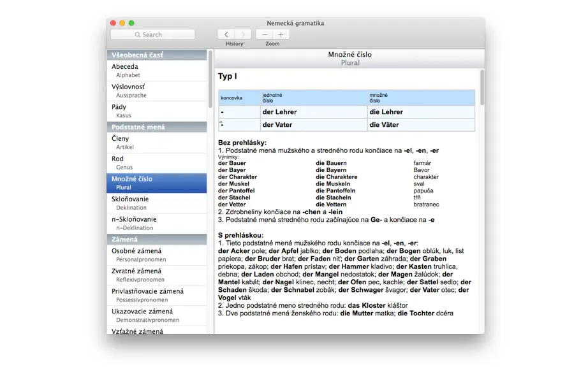Open the Skloňovanie (Deklination) topic
This screenshot has width=588, height=367.
[x=157, y=203]
